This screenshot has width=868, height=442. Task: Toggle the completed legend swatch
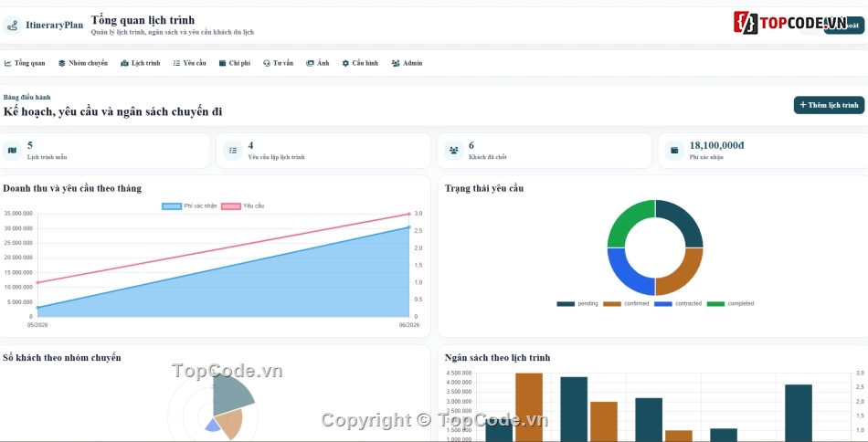coord(715,304)
